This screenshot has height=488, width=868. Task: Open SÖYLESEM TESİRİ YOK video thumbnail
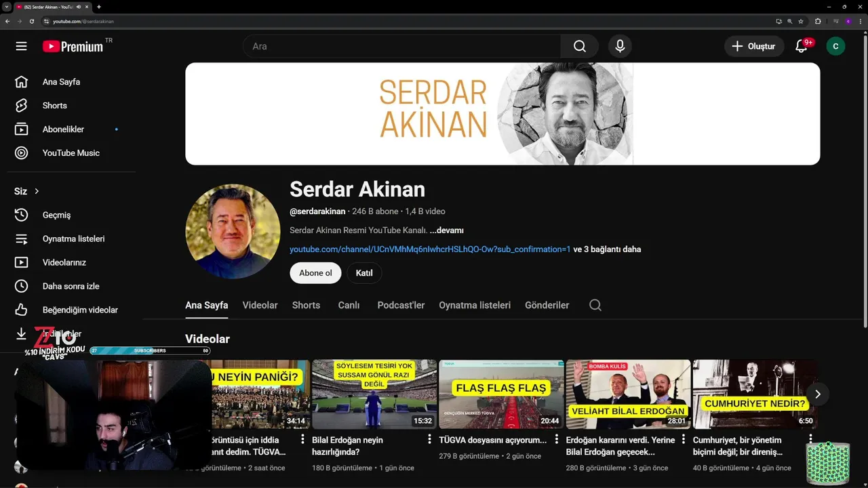374,394
